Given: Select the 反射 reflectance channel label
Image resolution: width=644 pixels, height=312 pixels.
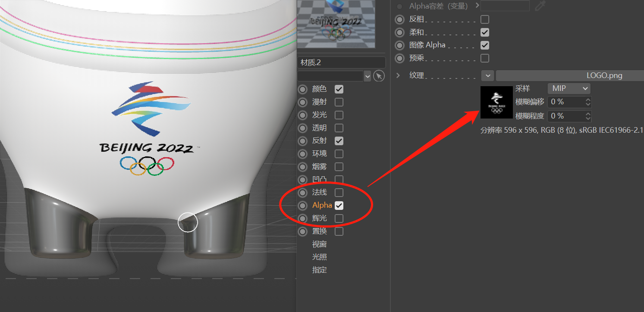Looking at the screenshot, I should tap(320, 141).
